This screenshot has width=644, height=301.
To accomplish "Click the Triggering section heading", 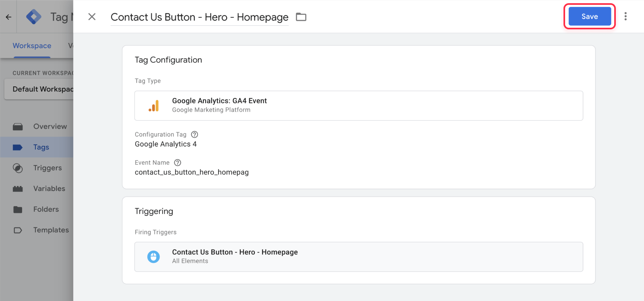I will point(154,211).
